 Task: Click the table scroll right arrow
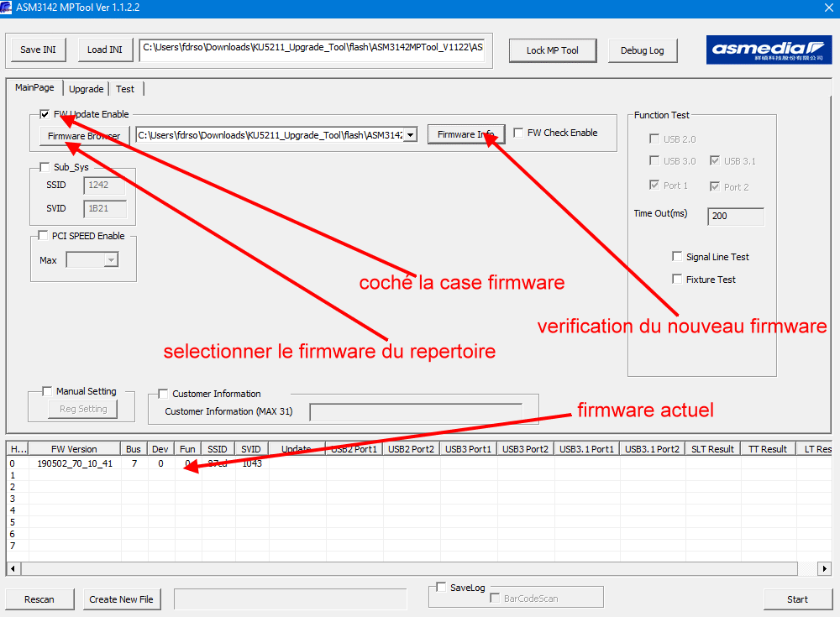click(x=825, y=568)
